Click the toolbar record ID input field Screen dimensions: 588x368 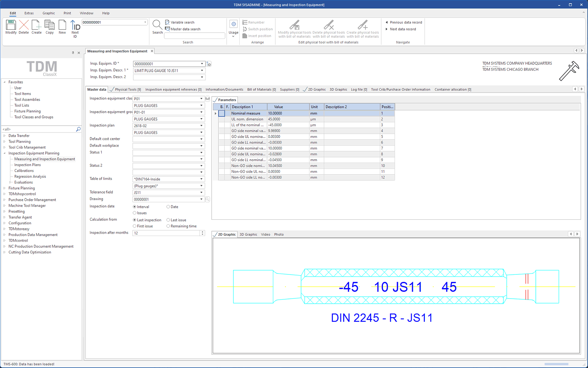[114, 22]
